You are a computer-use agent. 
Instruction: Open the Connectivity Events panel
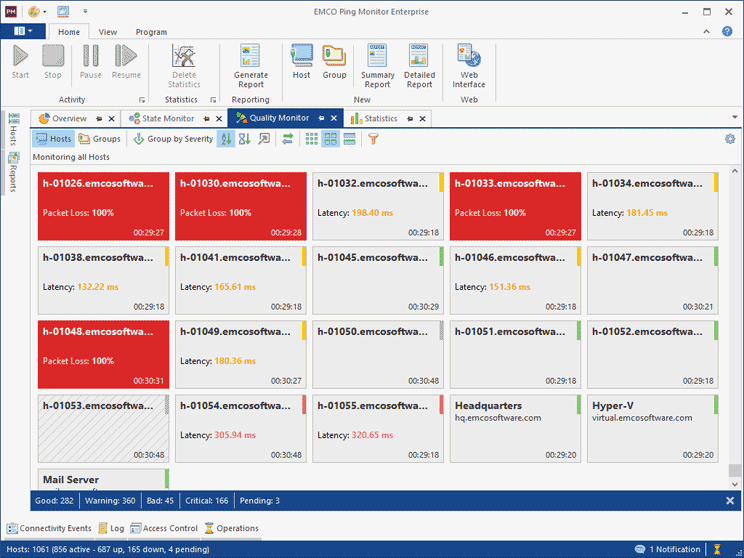pyautogui.click(x=49, y=528)
